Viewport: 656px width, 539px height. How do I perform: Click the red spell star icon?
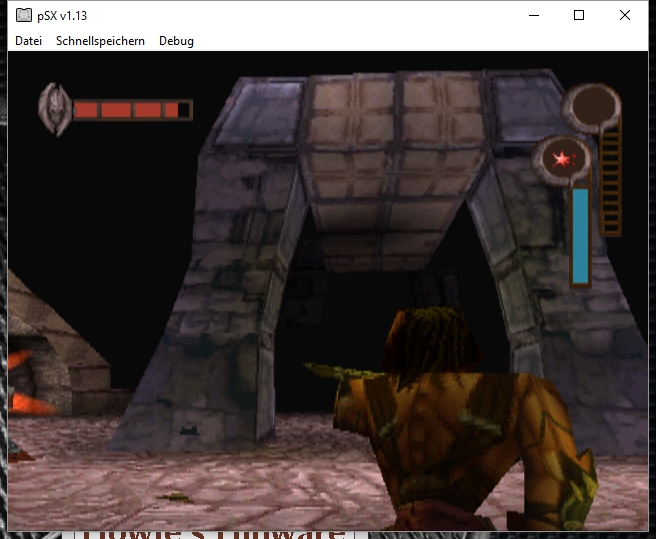(562, 159)
